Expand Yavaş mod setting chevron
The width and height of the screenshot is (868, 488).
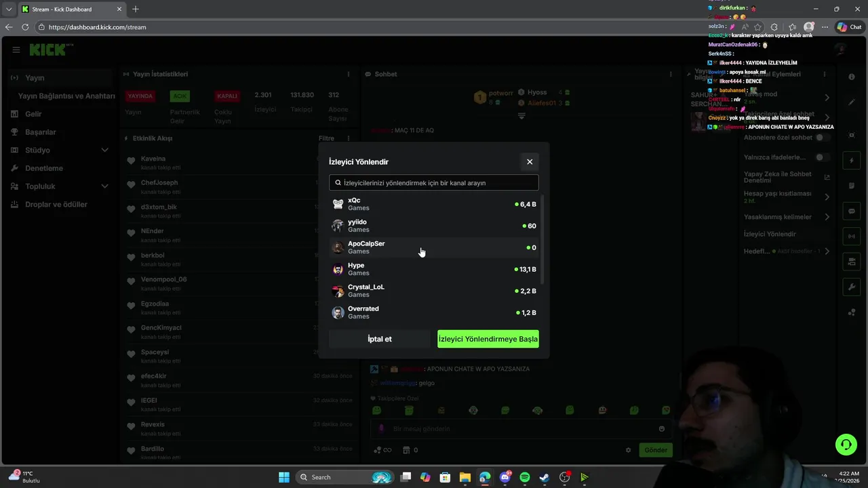tap(827, 98)
